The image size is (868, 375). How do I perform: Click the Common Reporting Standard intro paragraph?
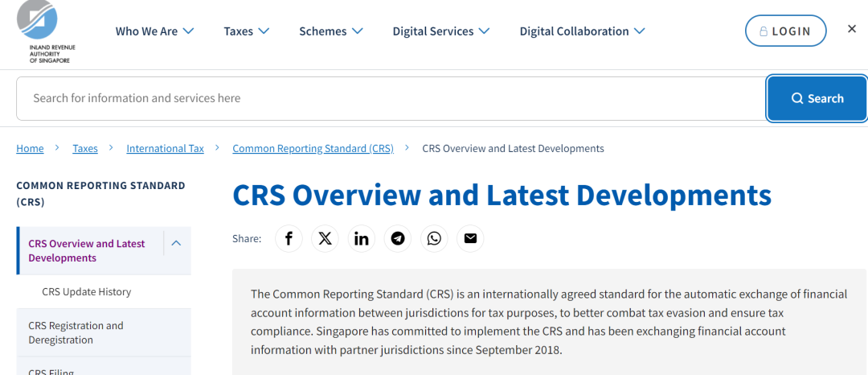coord(549,323)
